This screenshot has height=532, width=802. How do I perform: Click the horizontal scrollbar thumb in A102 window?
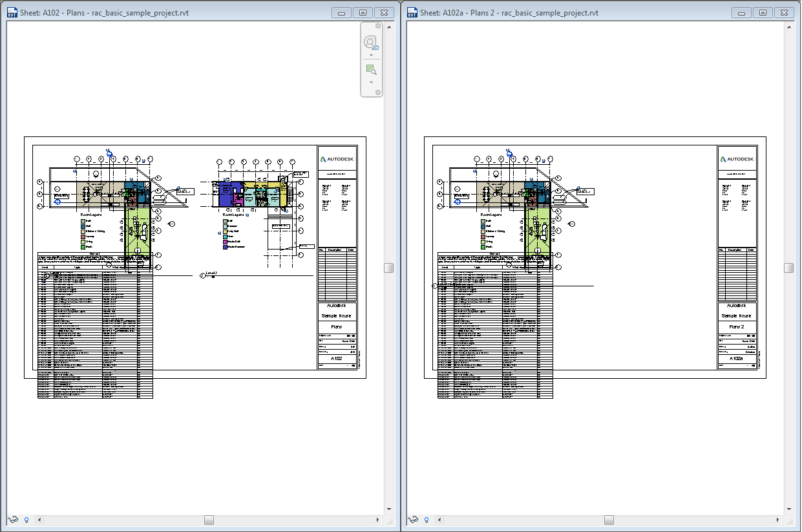point(209,520)
